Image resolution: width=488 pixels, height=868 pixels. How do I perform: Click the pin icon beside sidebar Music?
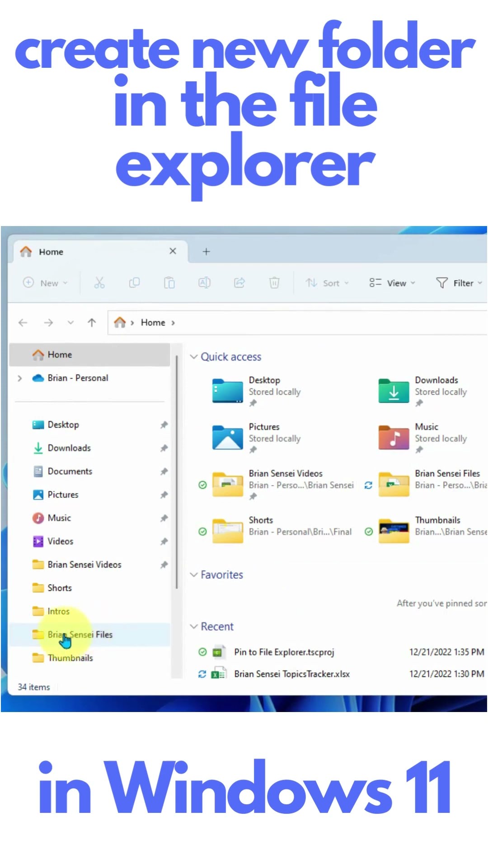tap(164, 519)
